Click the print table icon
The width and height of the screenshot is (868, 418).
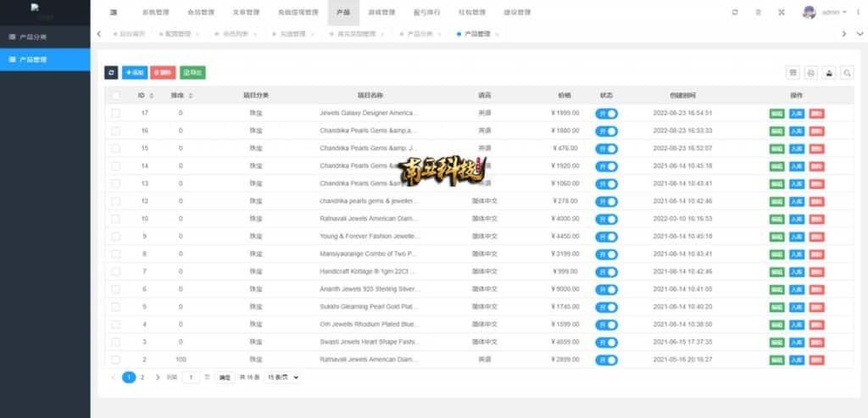(x=811, y=73)
